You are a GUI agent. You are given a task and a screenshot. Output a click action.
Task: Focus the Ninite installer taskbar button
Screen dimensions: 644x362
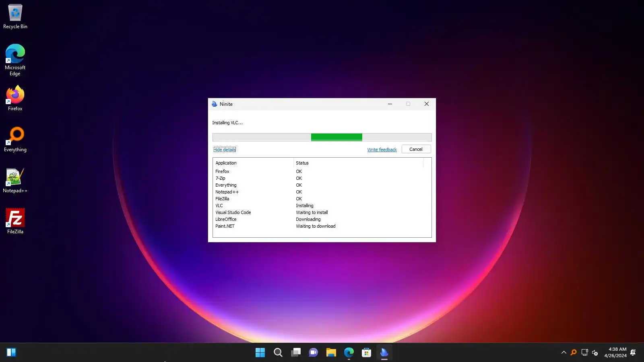pyautogui.click(x=384, y=353)
